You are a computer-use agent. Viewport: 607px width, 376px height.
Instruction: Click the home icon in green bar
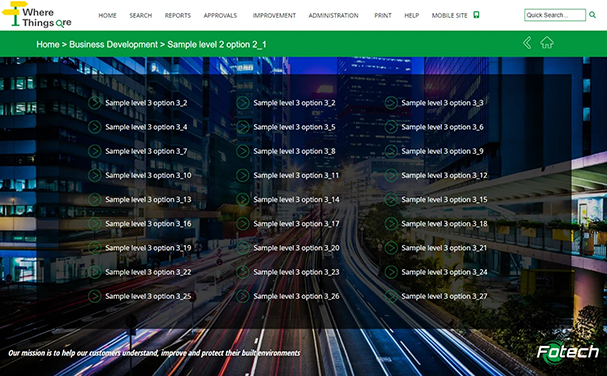coord(547,43)
